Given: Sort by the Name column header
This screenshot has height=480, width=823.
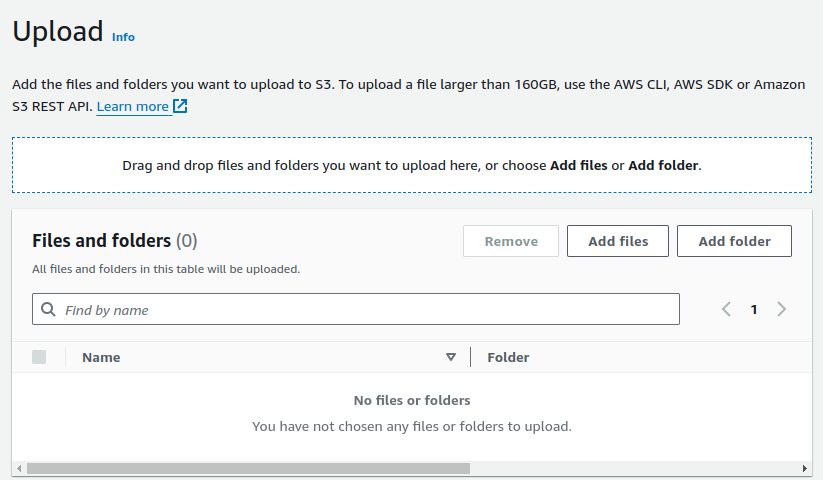Looking at the screenshot, I should pyautogui.click(x=101, y=357).
